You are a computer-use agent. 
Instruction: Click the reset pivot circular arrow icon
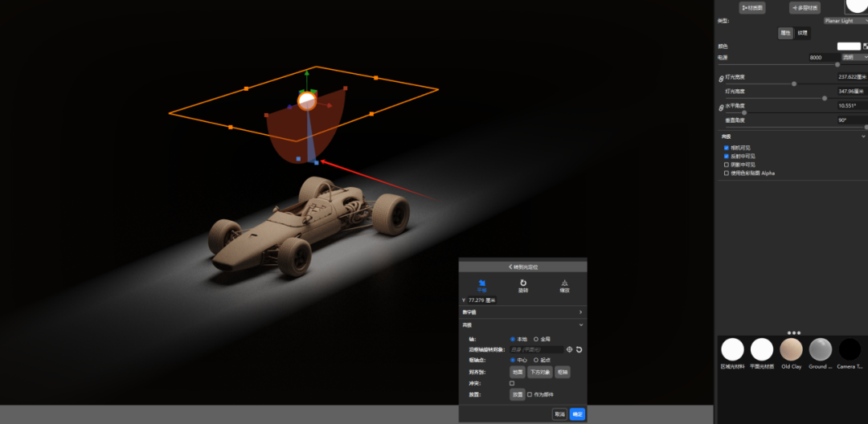(579, 349)
